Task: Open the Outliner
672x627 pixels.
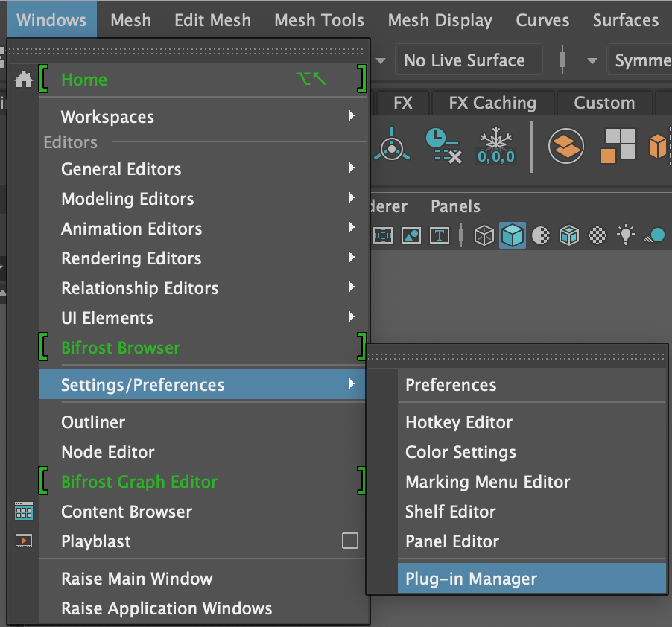Action: click(202, 422)
